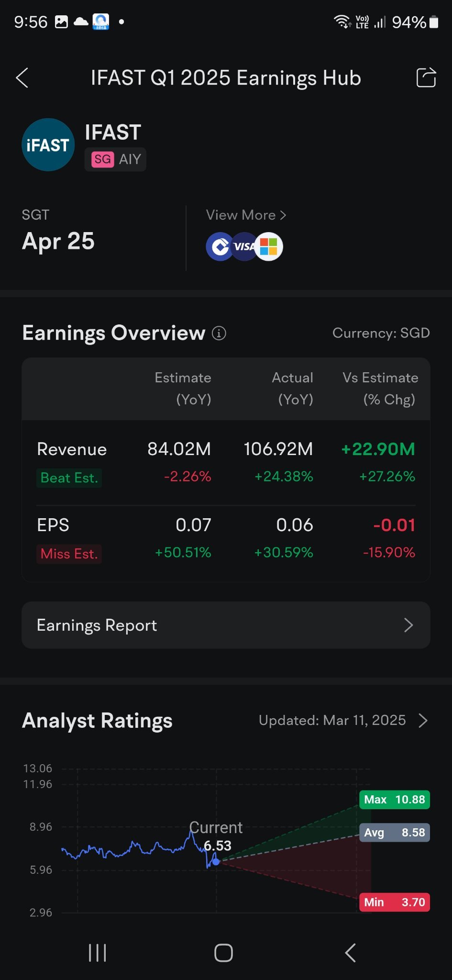Tap the Apr 25 earnings date

click(58, 241)
